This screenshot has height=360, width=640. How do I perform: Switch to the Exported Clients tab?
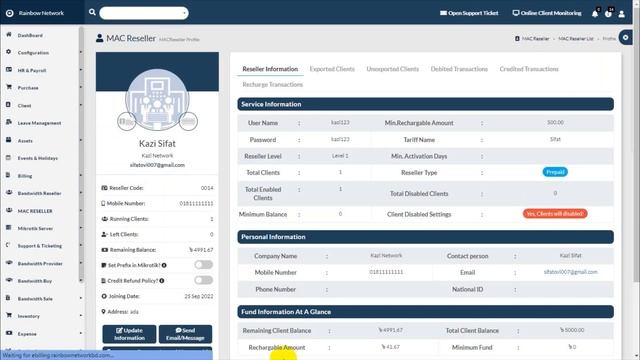[332, 69]
